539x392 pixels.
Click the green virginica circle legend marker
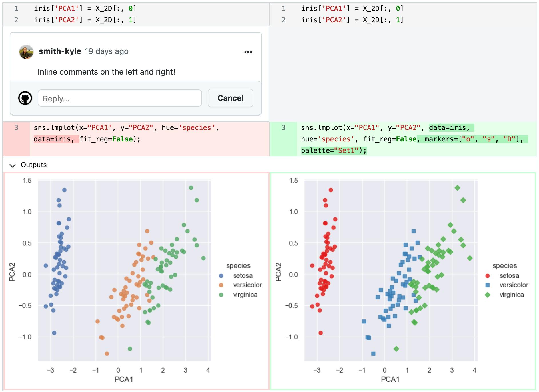point(221,295)
